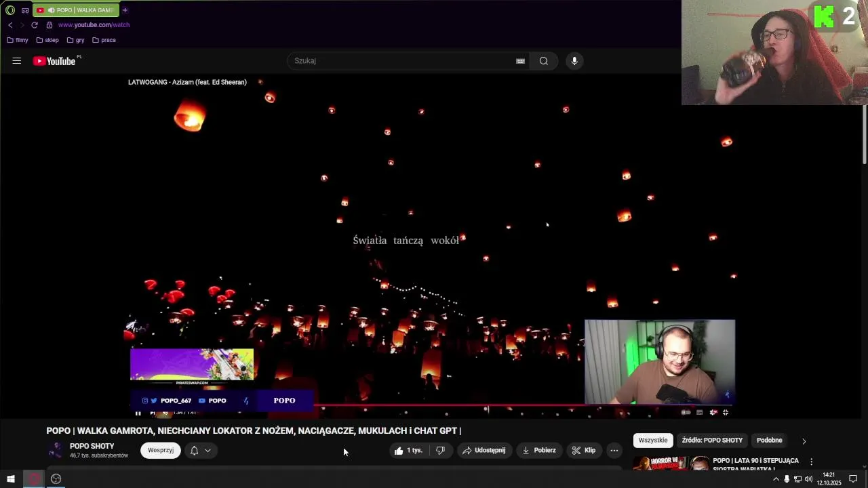Open the praca bookmarks folder

pyautogui.click(x=104, y=40)
